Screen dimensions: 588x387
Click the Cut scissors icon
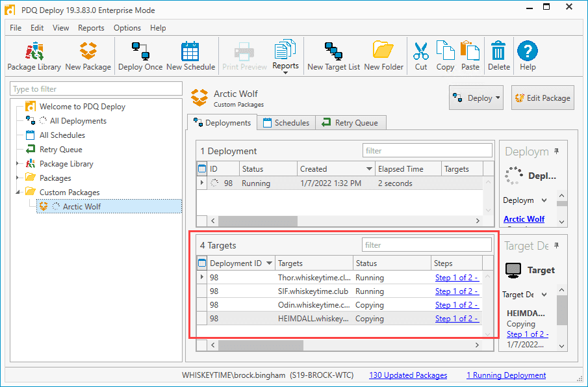pyautogui.click(x=421, y=56)
